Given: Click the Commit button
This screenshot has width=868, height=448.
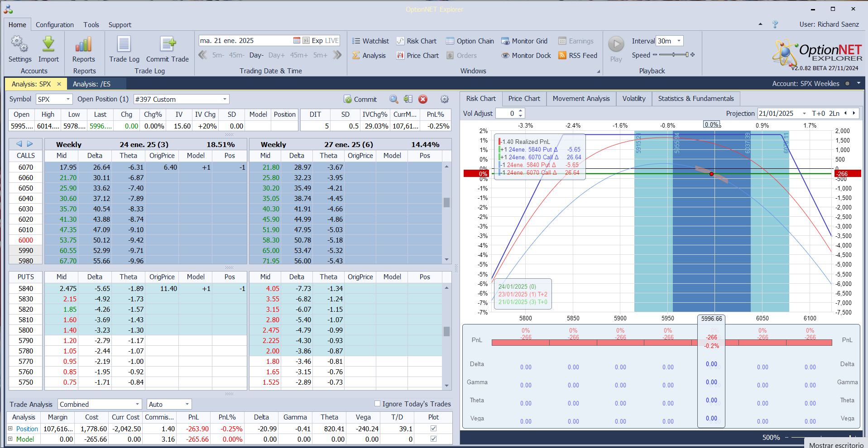Looking at the screenshot, I should 360,100.
